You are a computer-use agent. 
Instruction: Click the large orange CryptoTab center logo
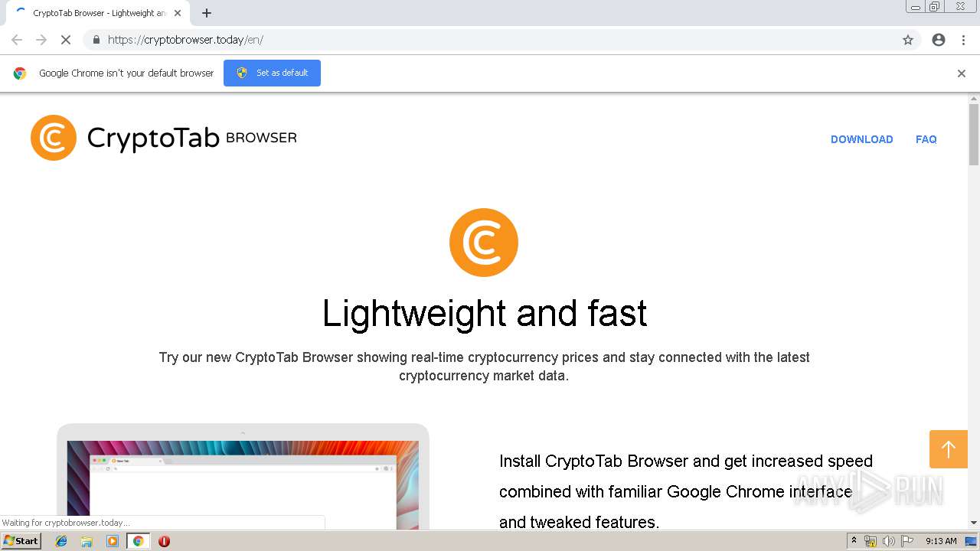coord(484,243)
